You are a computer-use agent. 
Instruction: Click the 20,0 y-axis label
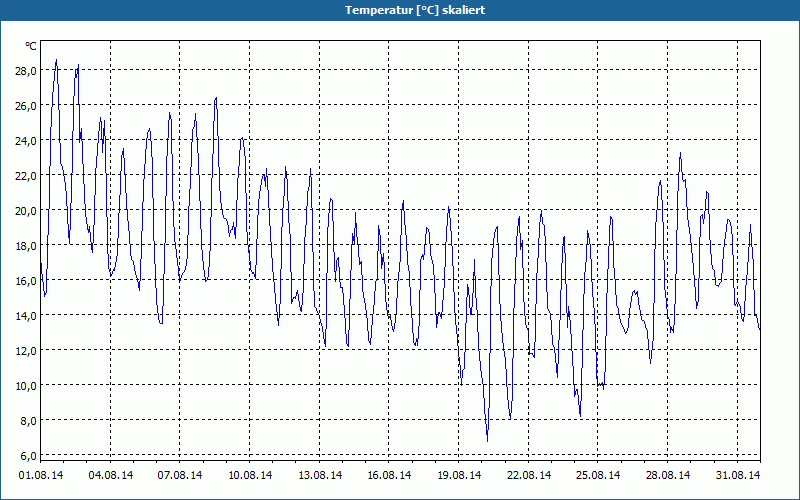click(x=26, y=211)
